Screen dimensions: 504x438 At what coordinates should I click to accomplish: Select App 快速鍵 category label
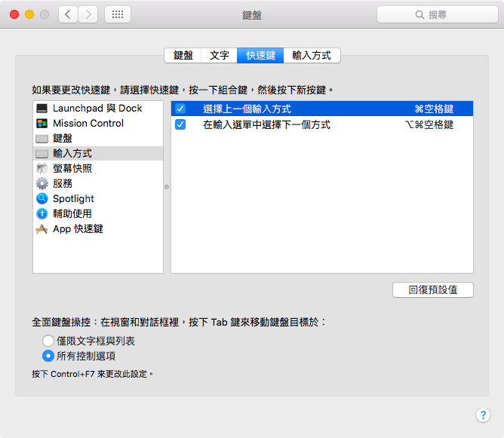78,229
